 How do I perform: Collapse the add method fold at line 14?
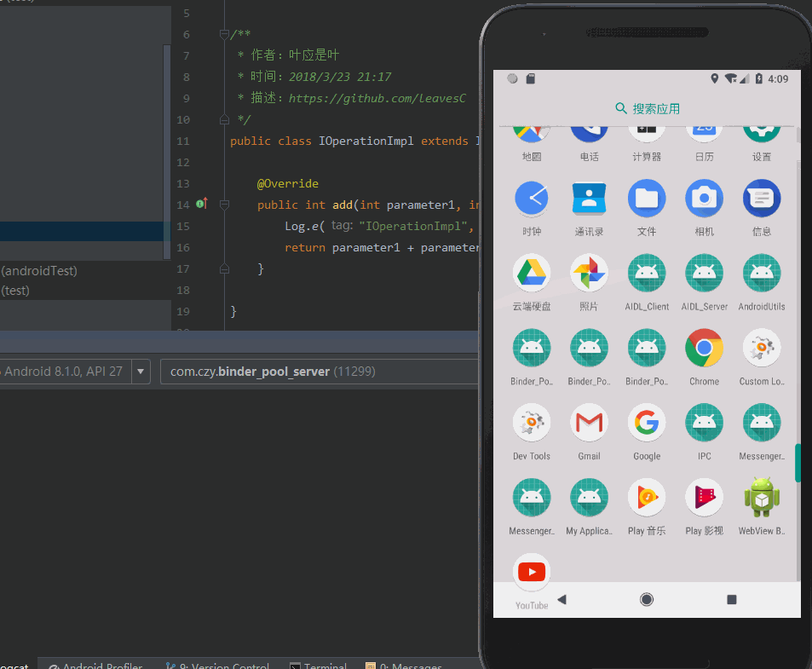[224, 205]
